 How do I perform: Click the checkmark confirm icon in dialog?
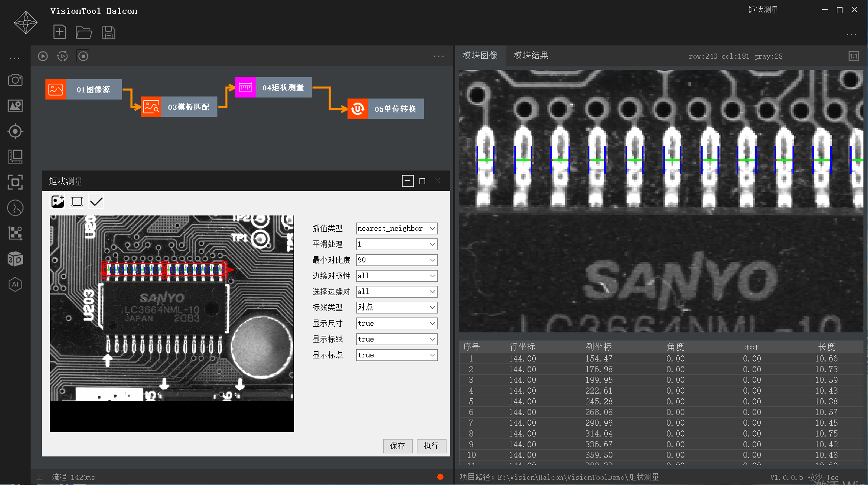pyautogui.click(x=96, y=202)
